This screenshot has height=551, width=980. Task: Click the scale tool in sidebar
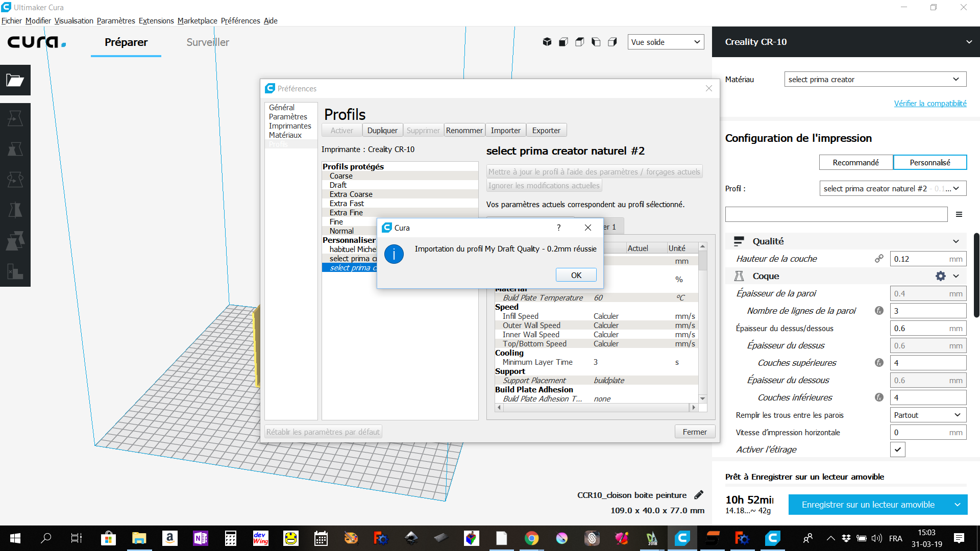tap(15, 149)
